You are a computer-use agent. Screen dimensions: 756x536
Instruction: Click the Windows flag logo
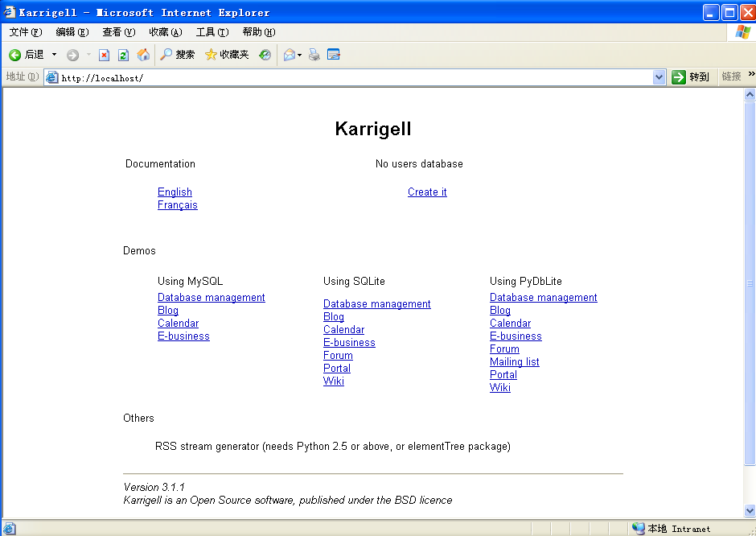[743, 32]
